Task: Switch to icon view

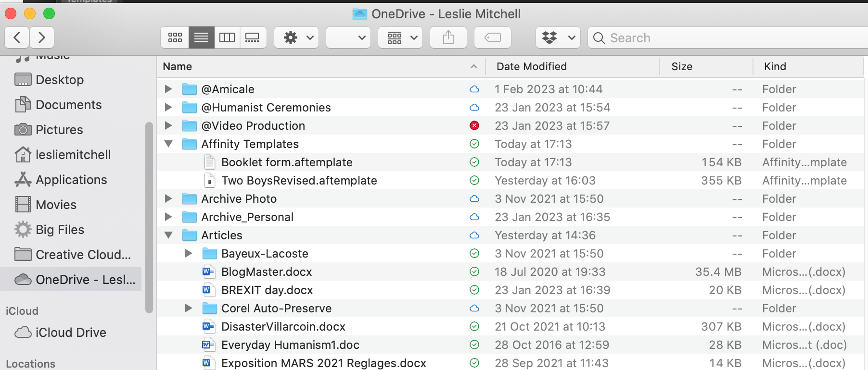Action: click(175, 37)
